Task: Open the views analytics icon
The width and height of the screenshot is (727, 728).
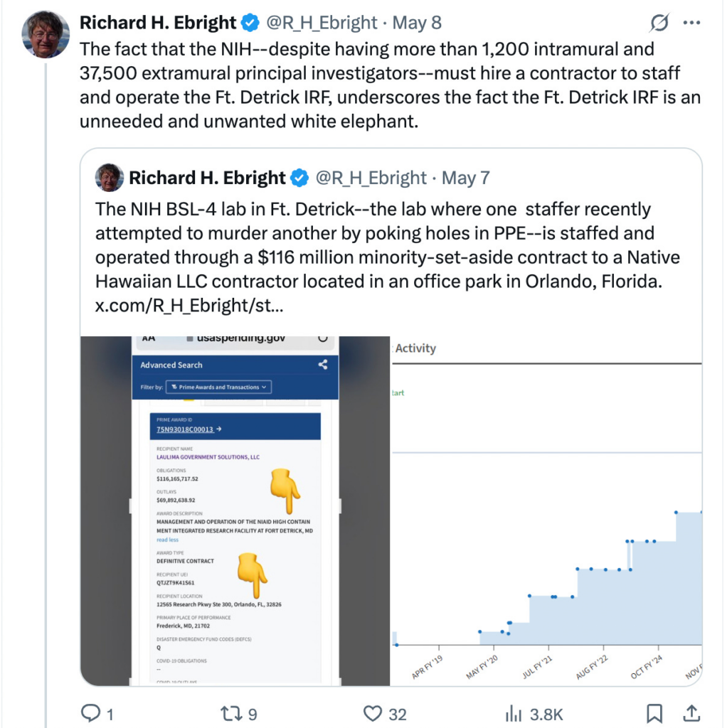Action: (514, 714)
